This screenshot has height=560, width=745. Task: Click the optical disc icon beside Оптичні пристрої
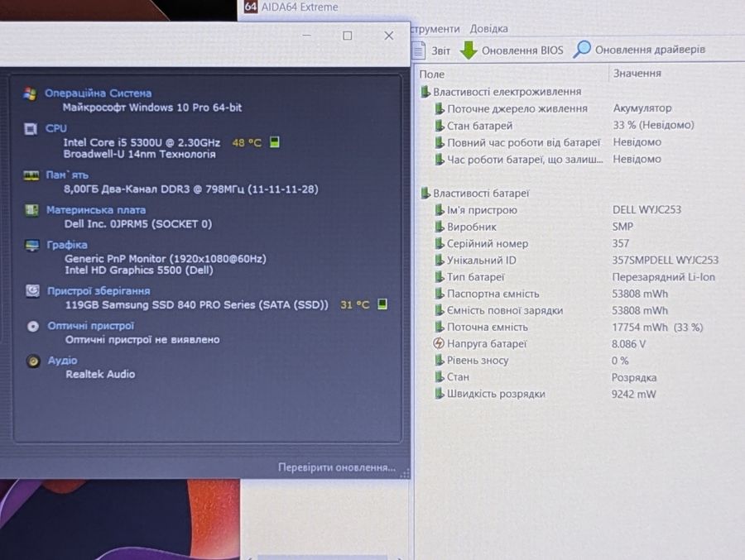click(x=33, y=326)
